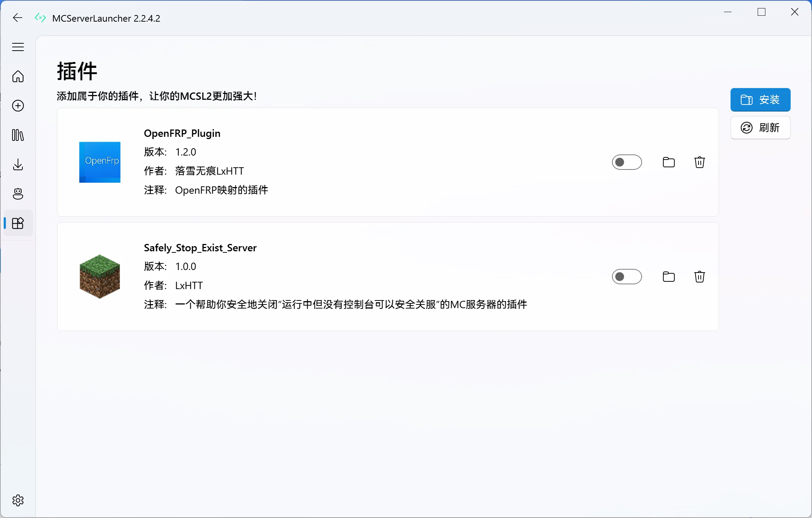Click the robot assistant icon in sidebar
The height and width of the screenshot is (518, 812).
[18, 194]
